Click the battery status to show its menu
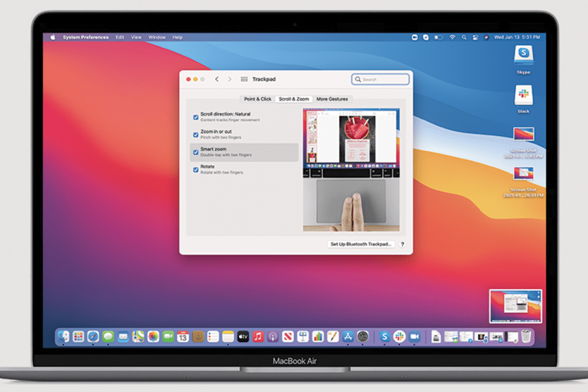 click(439, 37)
